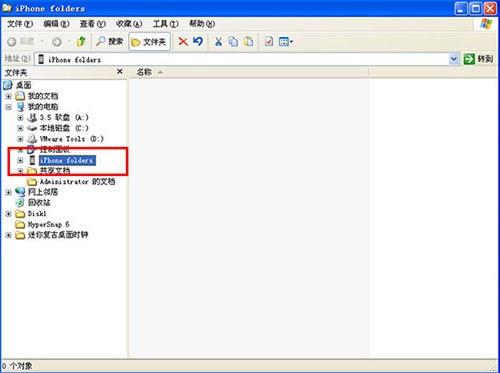Click the red Delete X toolbar icon

(183, 42)
